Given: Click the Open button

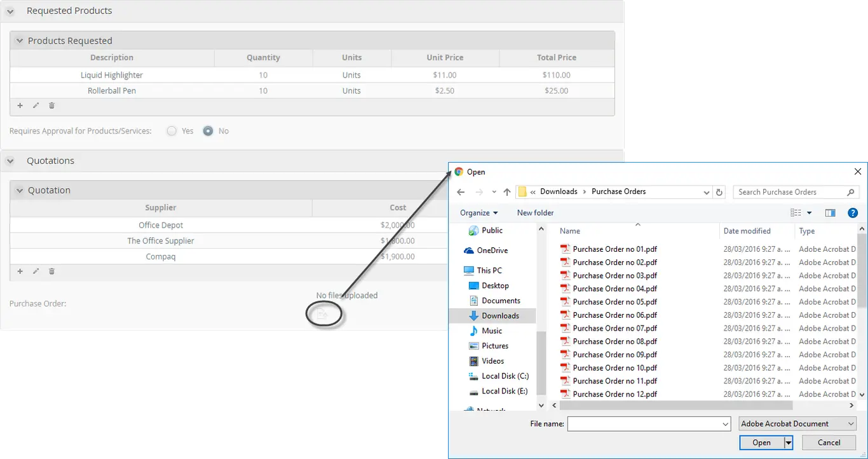Looking at the screenshot, I should click(x=761, y=442).
